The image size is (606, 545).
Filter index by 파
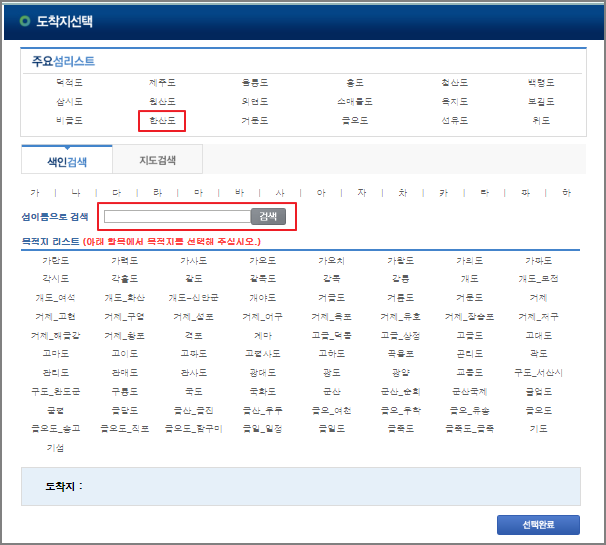526,192
